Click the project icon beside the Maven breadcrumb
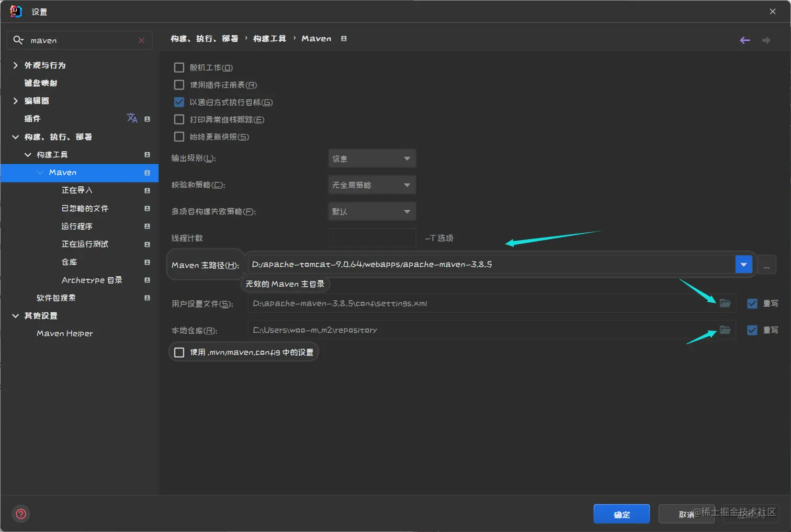Viewport: 791px width, 532px height. (x=344, y=39)
